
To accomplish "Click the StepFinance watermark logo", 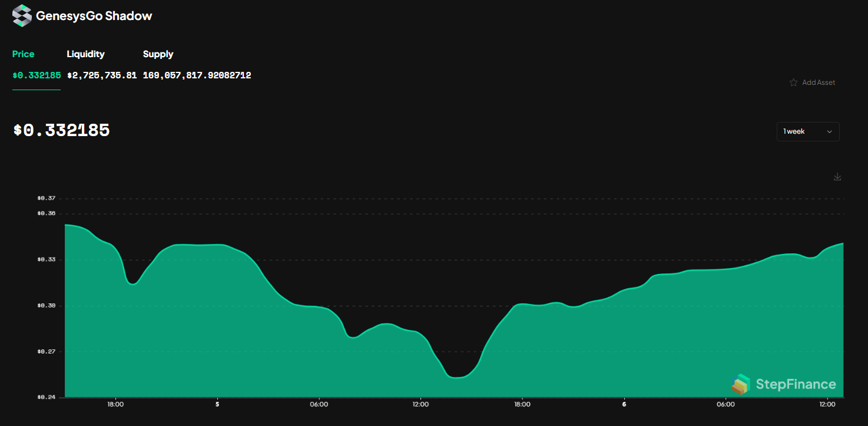I will (741, 384).
